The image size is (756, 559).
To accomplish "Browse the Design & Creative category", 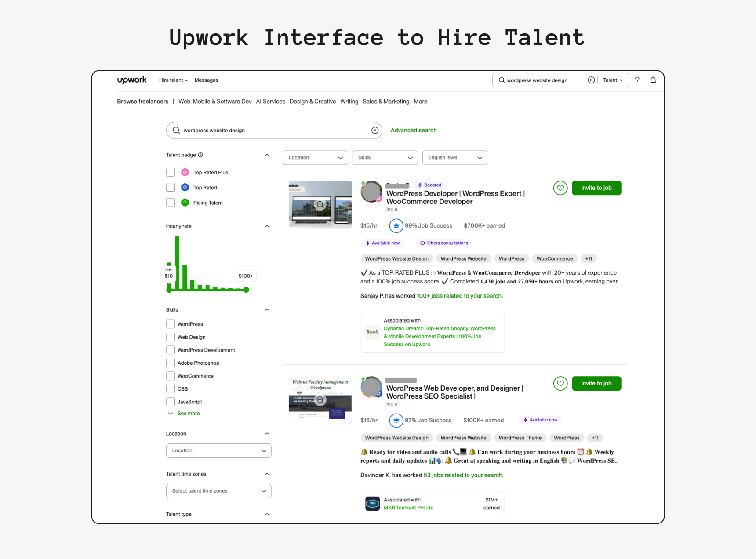I will (x=313, y=102).
